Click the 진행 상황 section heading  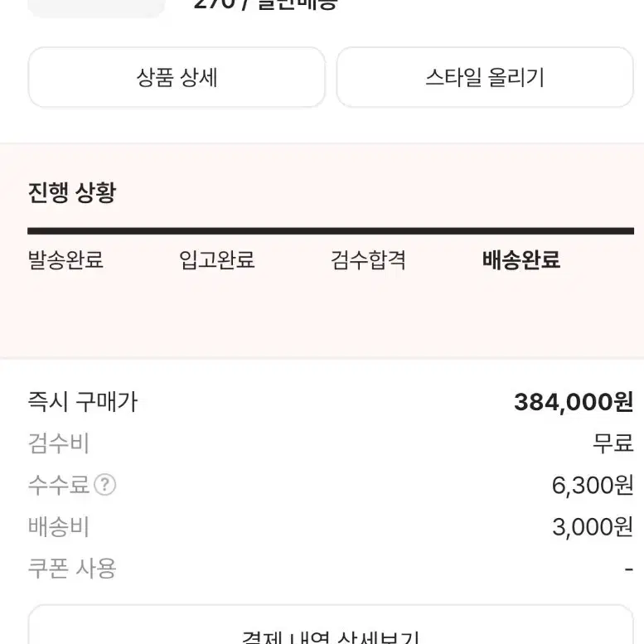coord(72,193)
